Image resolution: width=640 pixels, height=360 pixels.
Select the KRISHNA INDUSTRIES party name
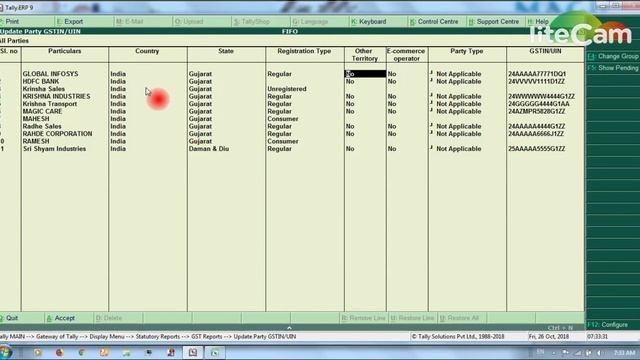point(56,96)
